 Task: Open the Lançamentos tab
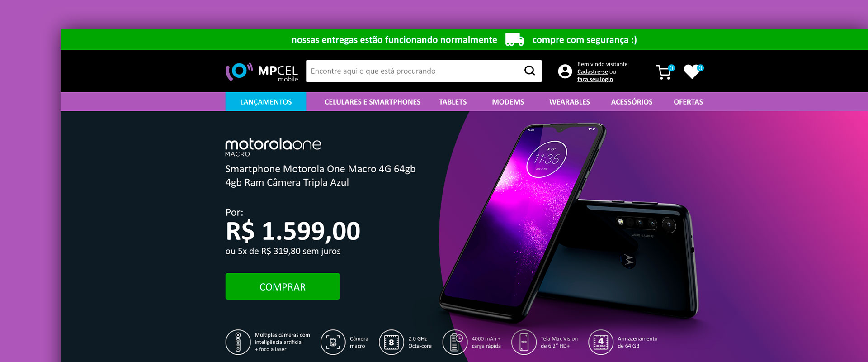point(266,102)
